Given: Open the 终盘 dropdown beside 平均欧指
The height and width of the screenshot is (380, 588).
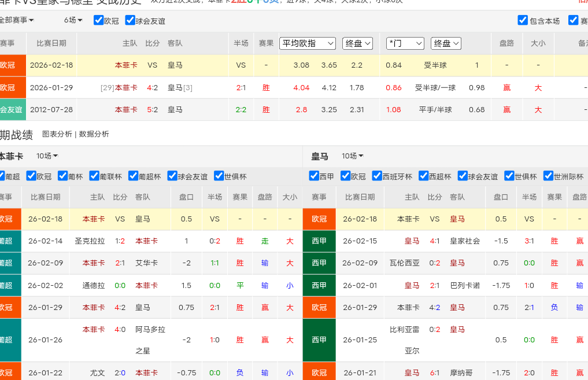Looking at the screenshot, I should coord(358,43).
